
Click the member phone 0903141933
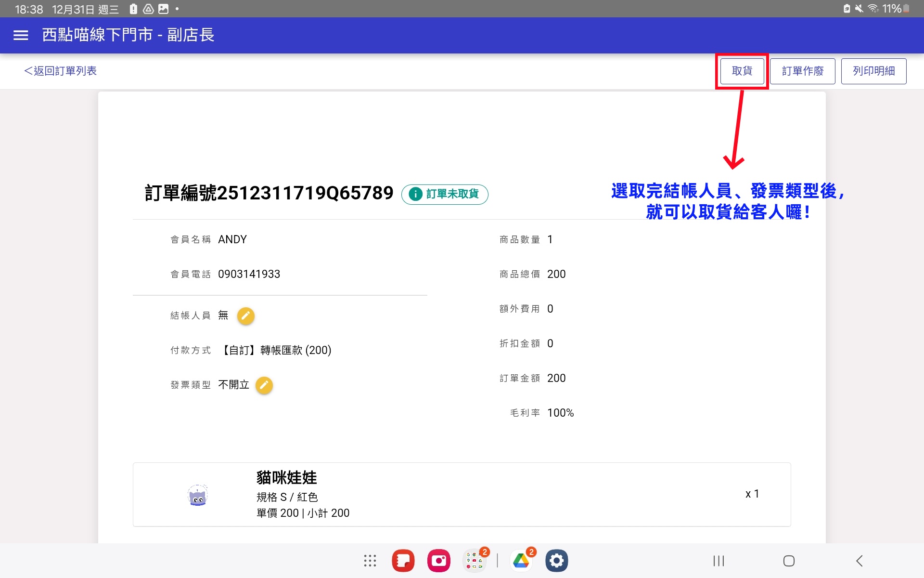(249, 274)
